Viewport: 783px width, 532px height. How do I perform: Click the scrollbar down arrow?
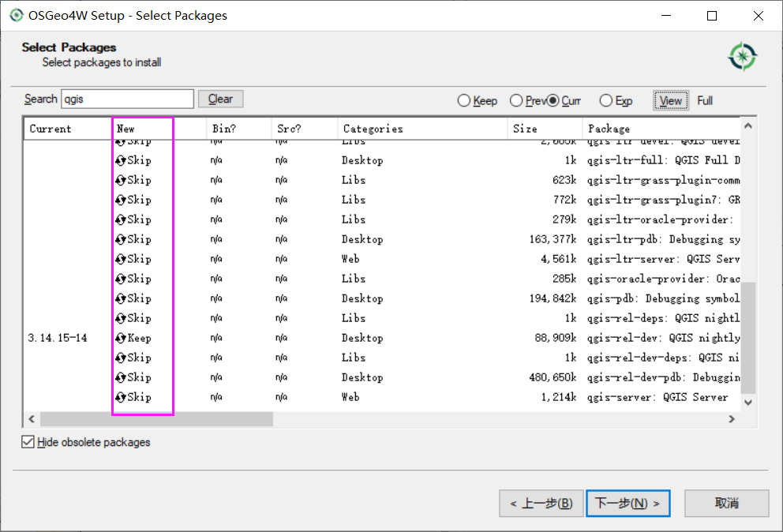[747, 403]
